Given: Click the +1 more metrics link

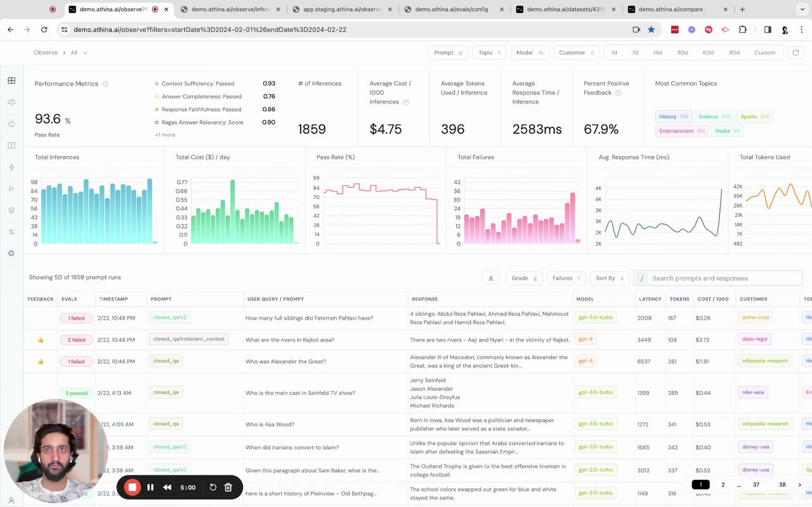Looking at the screenshot, I should (165, 135).
